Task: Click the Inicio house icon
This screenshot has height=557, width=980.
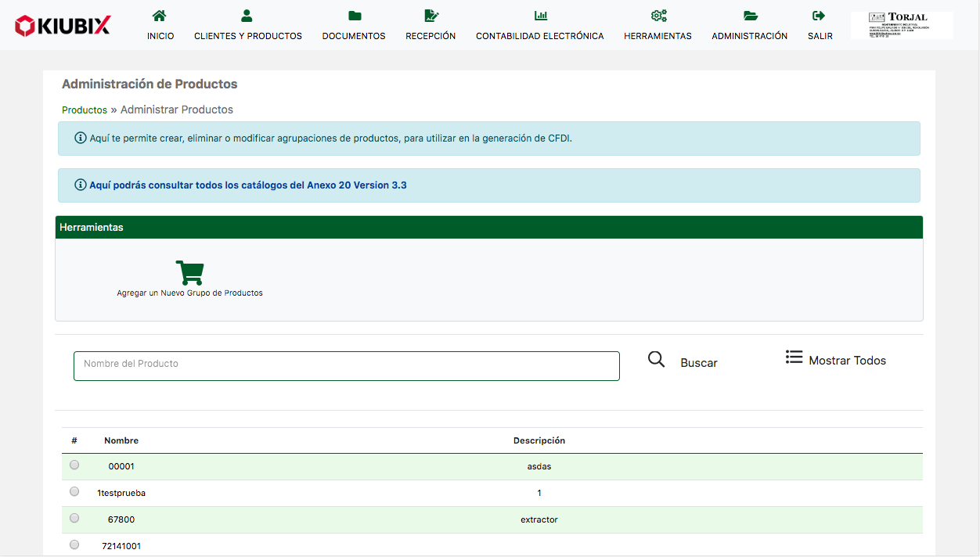Action: 160,16
